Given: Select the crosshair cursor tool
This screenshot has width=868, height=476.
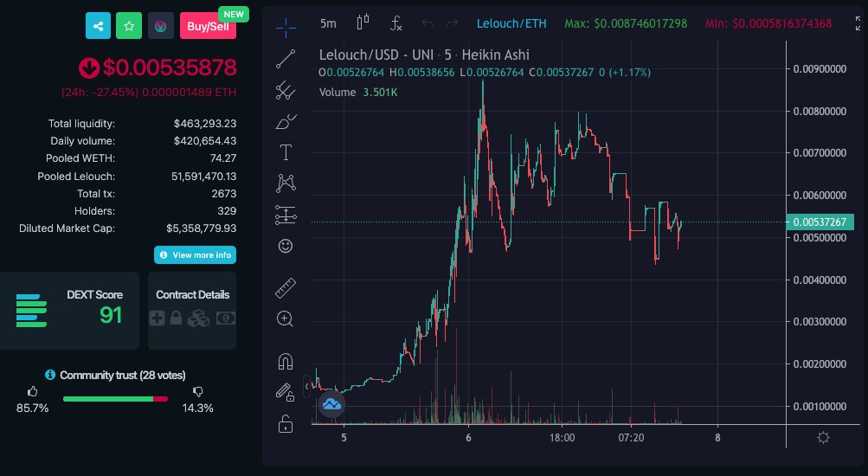Looking at the screenshot, I should coord(286,28).
